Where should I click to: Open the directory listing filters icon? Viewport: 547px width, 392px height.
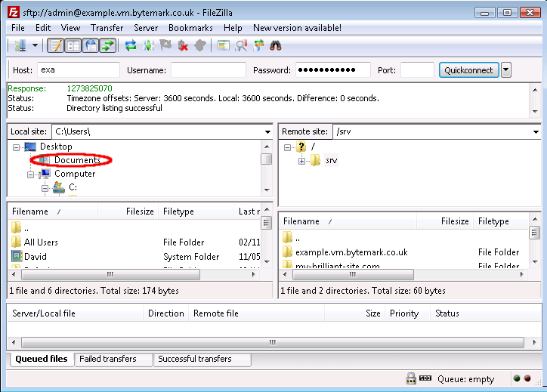point(224,45)
